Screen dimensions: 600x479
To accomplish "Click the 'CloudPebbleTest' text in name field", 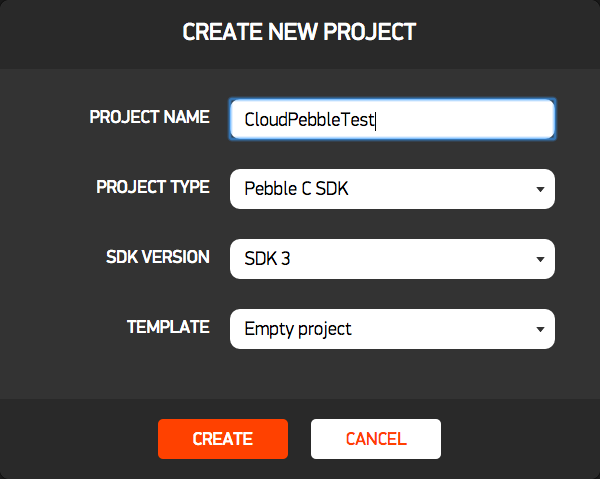I will 309,120.
